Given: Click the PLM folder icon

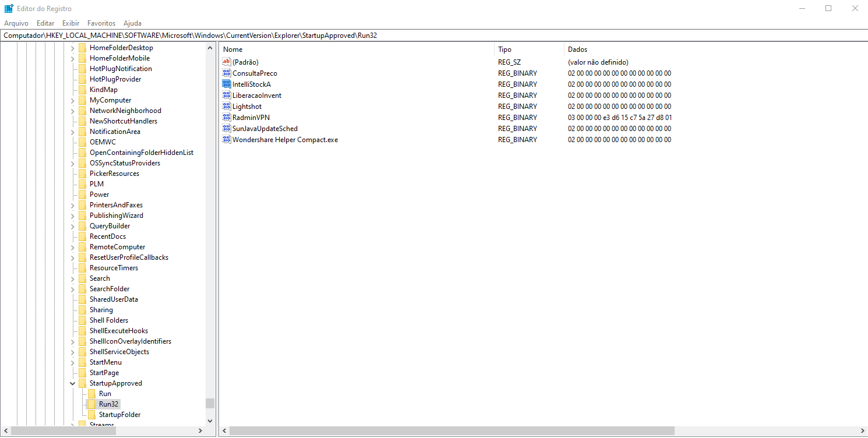Looking at the screenshot, I should pos(82,184).
